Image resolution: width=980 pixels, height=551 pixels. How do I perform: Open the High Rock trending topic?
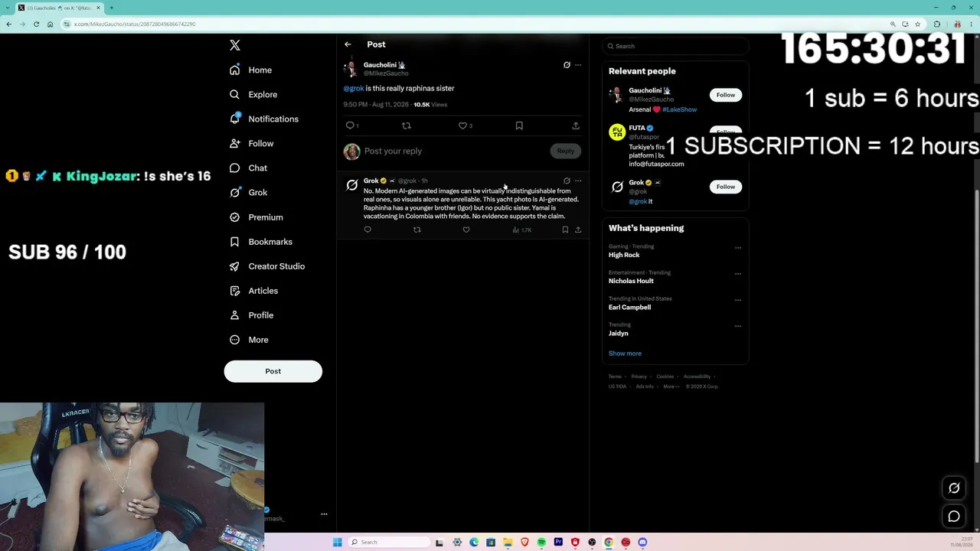(x=624, y=256)
